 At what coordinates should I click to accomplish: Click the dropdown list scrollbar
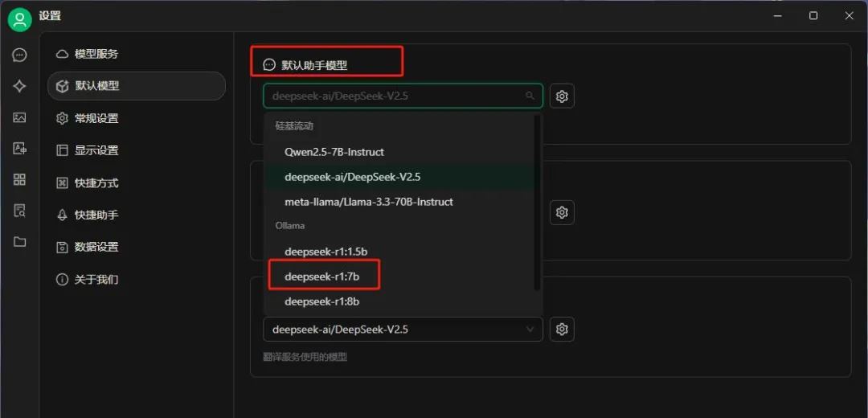pyautogui.click(x=537, y=202)
